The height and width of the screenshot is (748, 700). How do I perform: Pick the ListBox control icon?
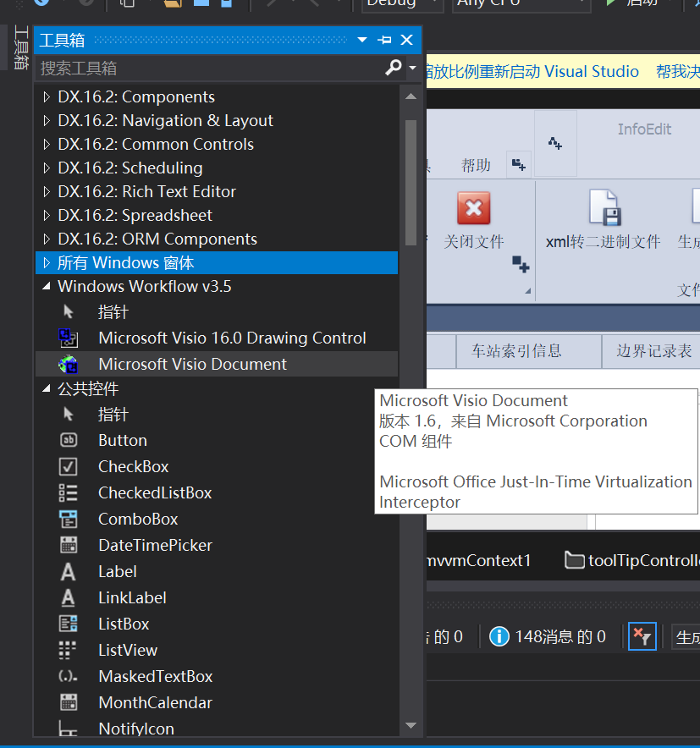pyautogui.click(x=69, y=624)
